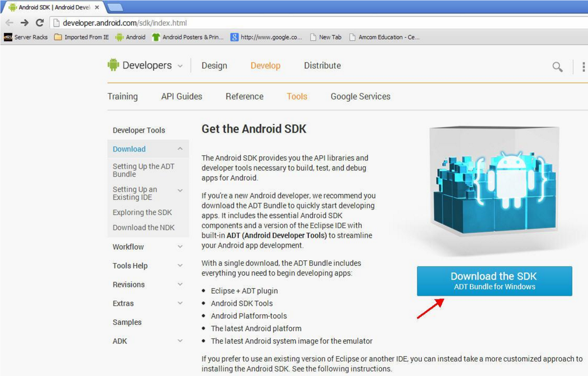Open the more options dots menu

pyautogui.click(x=583, y=67)
